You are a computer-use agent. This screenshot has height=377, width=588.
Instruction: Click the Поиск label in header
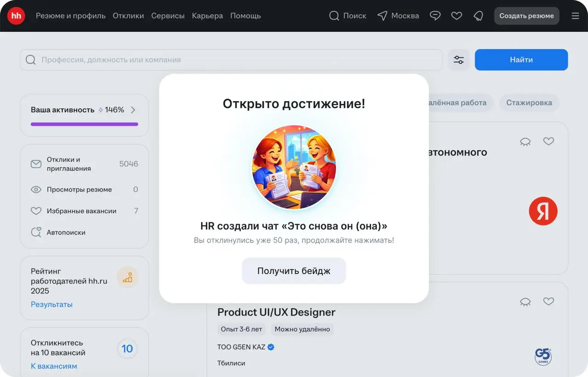tap(355, 16)
